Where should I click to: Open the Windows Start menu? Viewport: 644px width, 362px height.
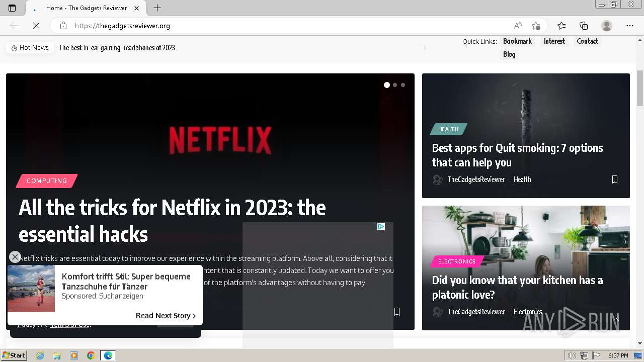14,355
